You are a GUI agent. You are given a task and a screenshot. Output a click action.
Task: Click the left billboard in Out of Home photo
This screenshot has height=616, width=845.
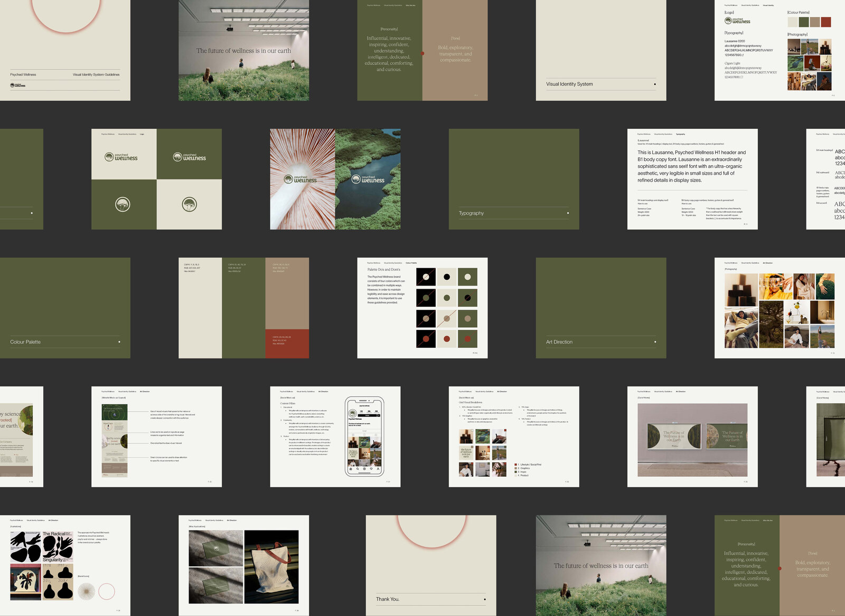coord(674,436)
